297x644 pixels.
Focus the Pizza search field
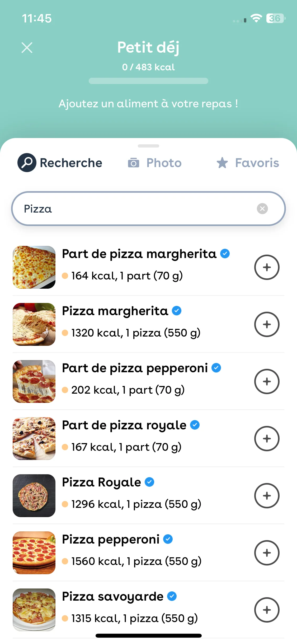[x=148, y=209]
